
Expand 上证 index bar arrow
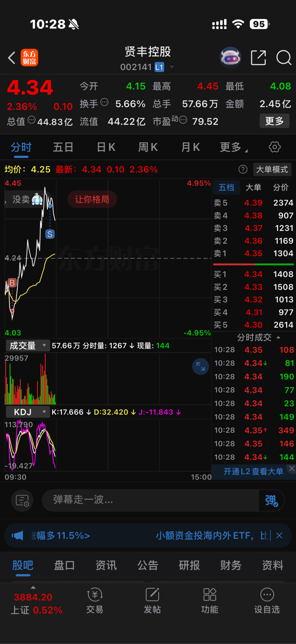[x=33, y=587]
